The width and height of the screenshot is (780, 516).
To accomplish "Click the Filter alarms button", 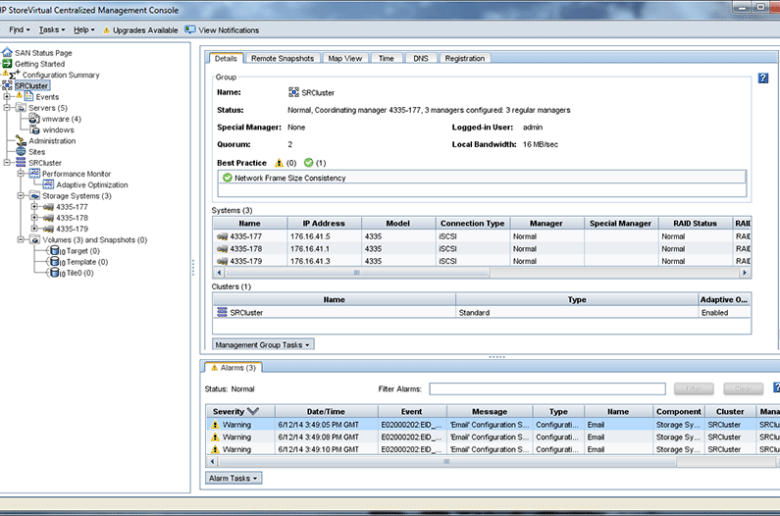I will coord(693,389).
